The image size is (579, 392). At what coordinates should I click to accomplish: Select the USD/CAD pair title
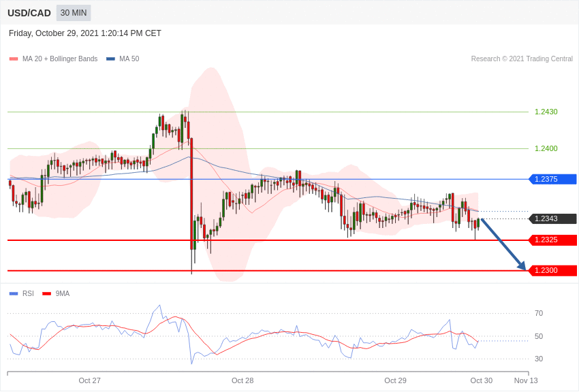[29, 13]
